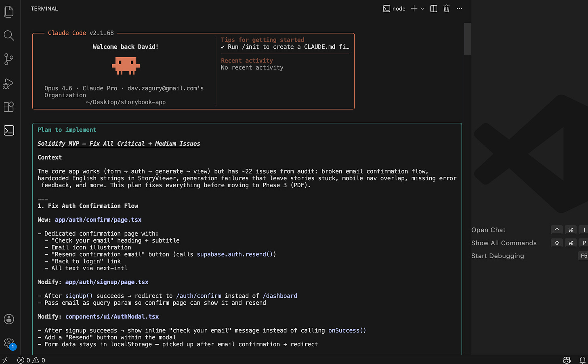Kill terminal with trash icon

tap(446, 8)
